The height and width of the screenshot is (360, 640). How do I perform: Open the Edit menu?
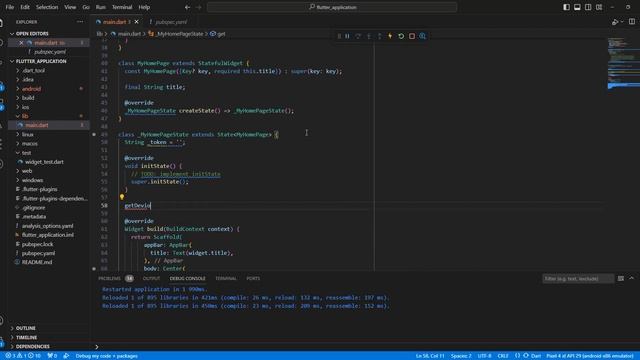pyautogui.click(x=25, y=7)
